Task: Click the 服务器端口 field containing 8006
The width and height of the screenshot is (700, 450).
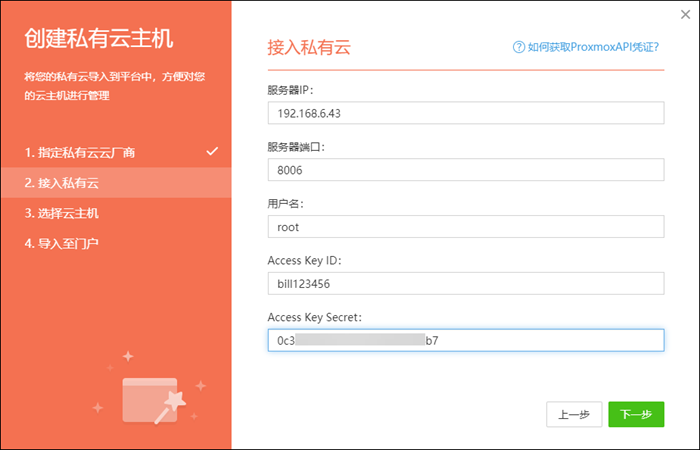Action: pyautogui.click(x=465, y=170)
